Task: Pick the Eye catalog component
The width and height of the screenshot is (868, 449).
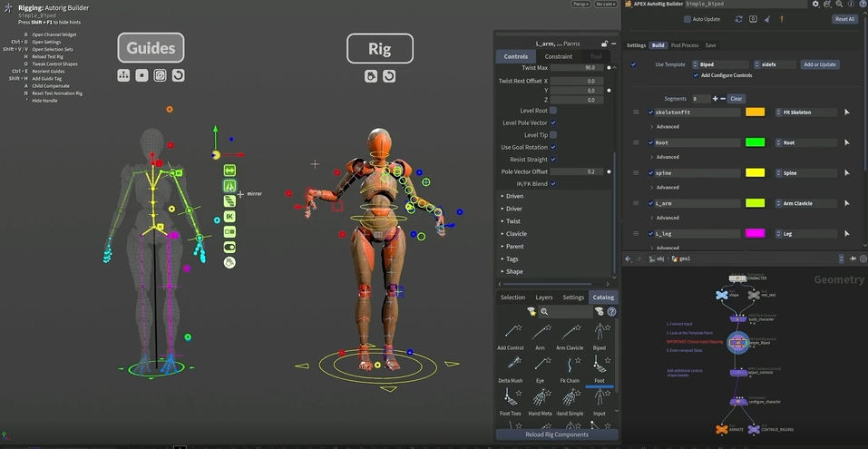Action: click(x=541, y=369)
